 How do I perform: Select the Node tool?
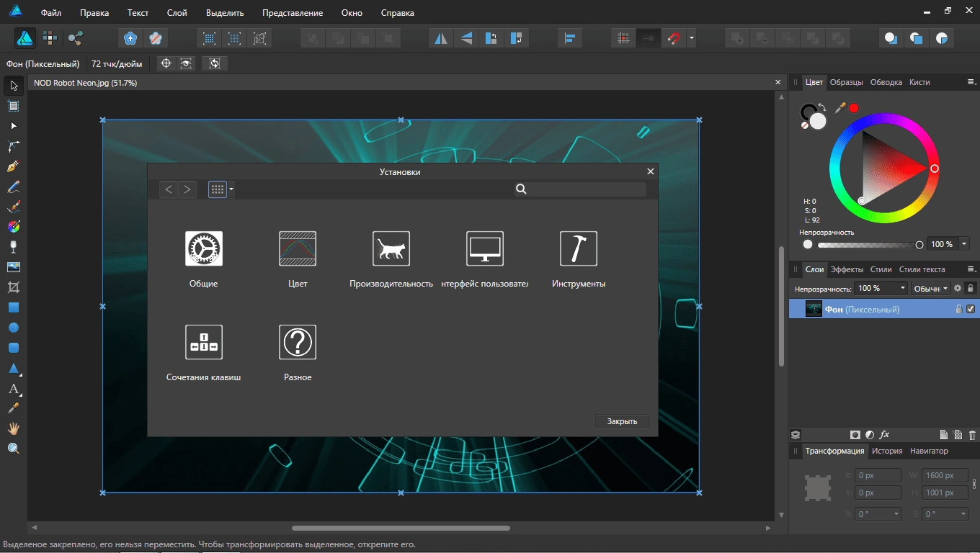(x=14, y=126)
